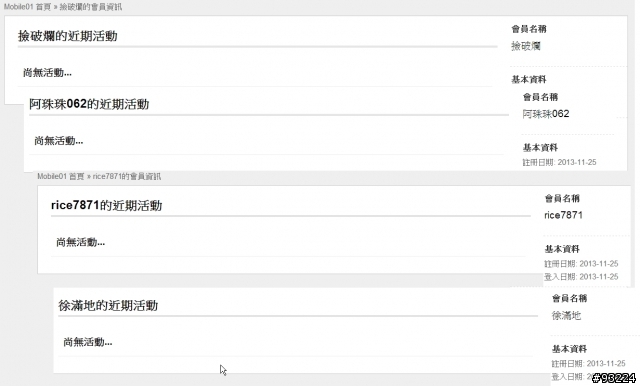Screen dimensions: 640x386
Task: Select member name 撿破爛 in the sidebar
Action: [x=526, y=46]
